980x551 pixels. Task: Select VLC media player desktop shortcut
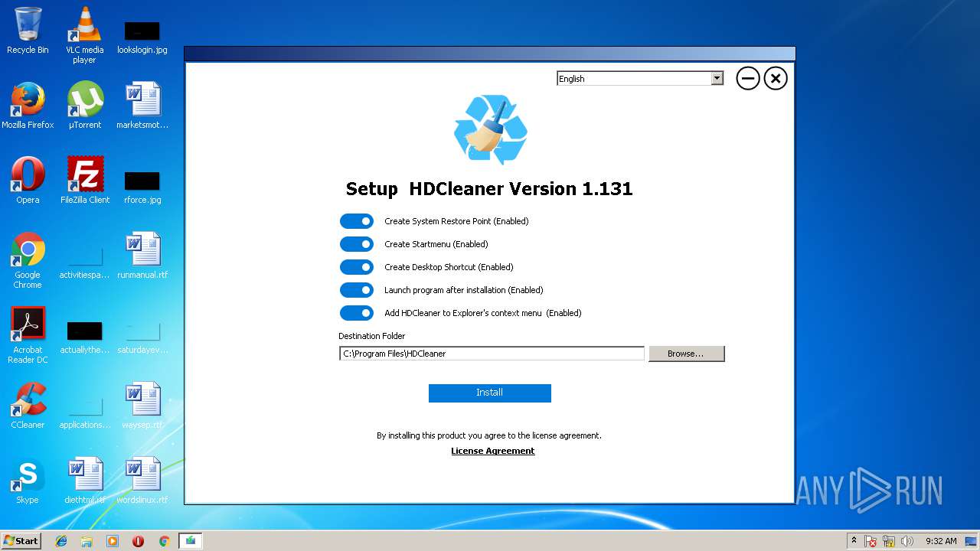(x=84, y=35)
